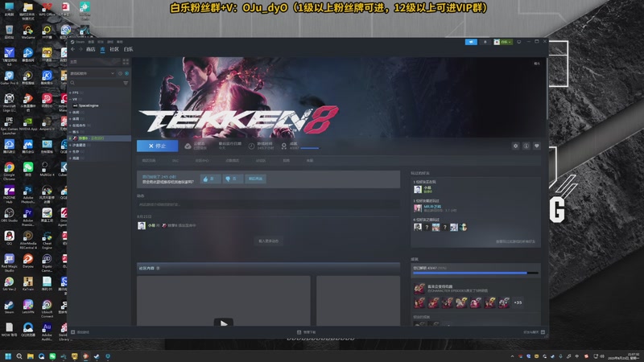644x362 pixels.
Task: Load more activity button
Action: 268,241
